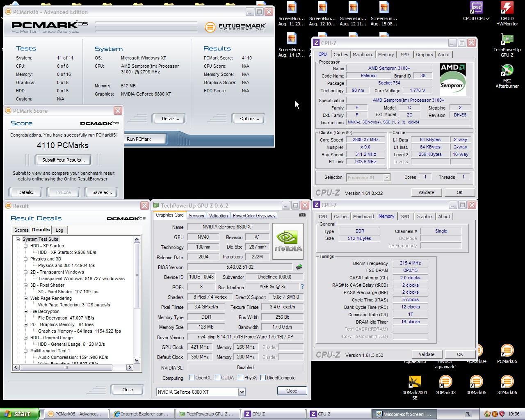Open the ScreenHunter file Aug. 12 10...

click(322, 14)
